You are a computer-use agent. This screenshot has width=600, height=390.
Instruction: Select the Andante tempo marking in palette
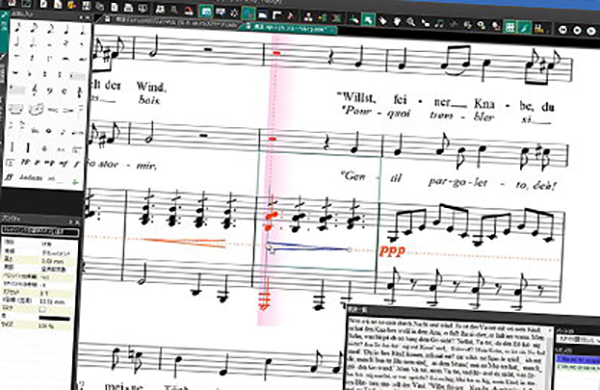(30, 178)
